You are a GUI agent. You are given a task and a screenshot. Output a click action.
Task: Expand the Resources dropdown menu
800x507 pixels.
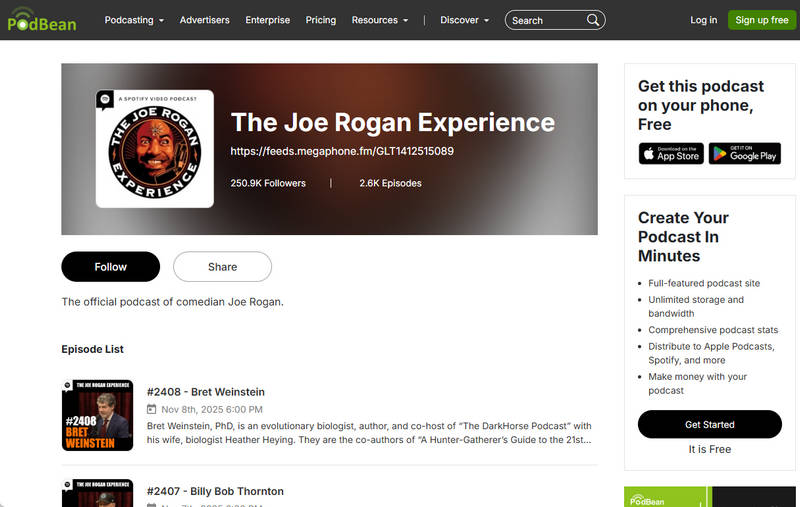point(380,20)
